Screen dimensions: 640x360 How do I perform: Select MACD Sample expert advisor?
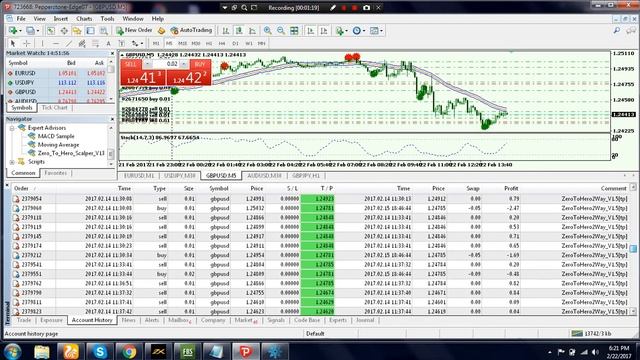(x=56, y=136)
